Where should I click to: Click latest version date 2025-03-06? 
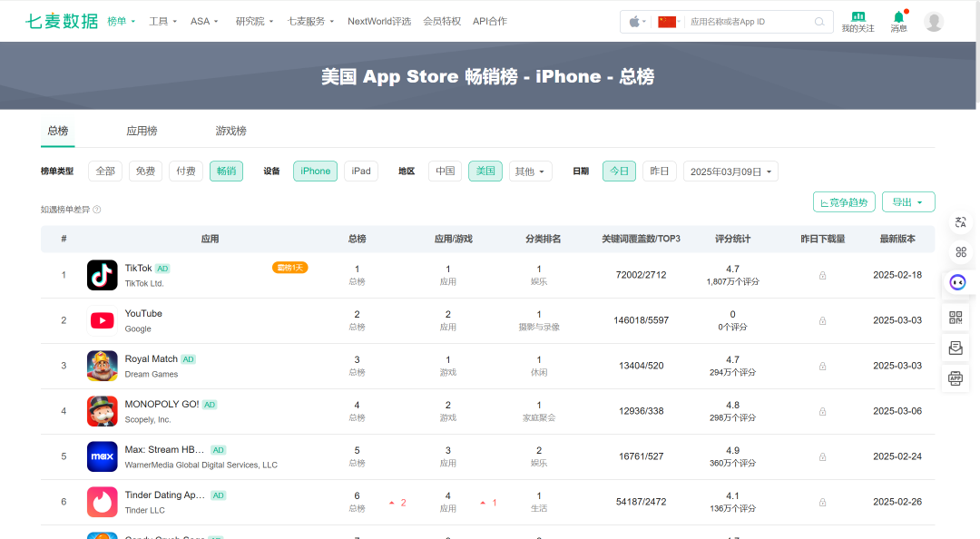click(897, 411)
